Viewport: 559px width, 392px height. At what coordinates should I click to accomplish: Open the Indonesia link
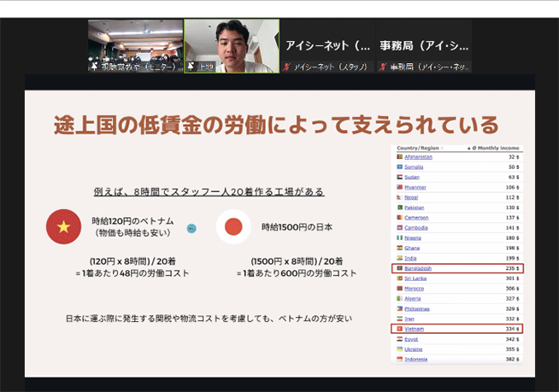point(415,359)
